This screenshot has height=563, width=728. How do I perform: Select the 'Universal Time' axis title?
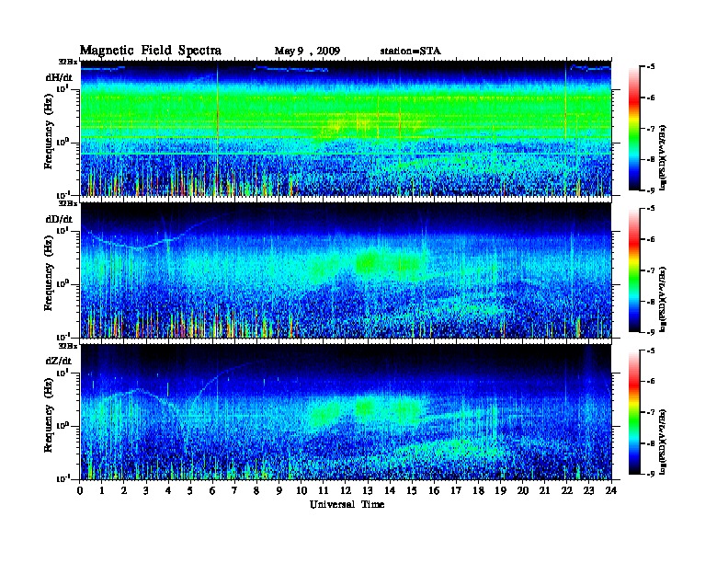(347, 504)
